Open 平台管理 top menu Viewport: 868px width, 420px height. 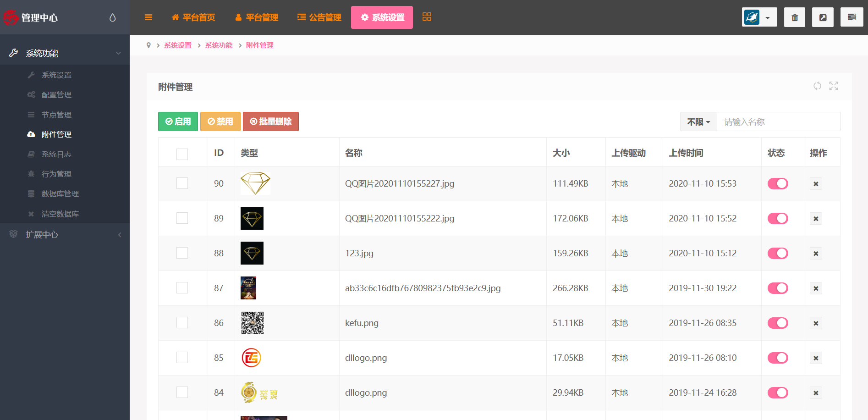(256, 17)
